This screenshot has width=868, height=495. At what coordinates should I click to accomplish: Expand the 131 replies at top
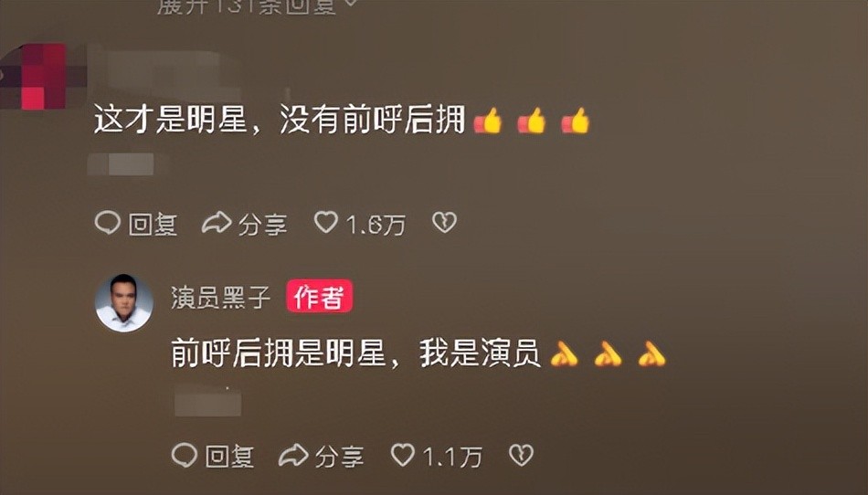coord(255,5)
